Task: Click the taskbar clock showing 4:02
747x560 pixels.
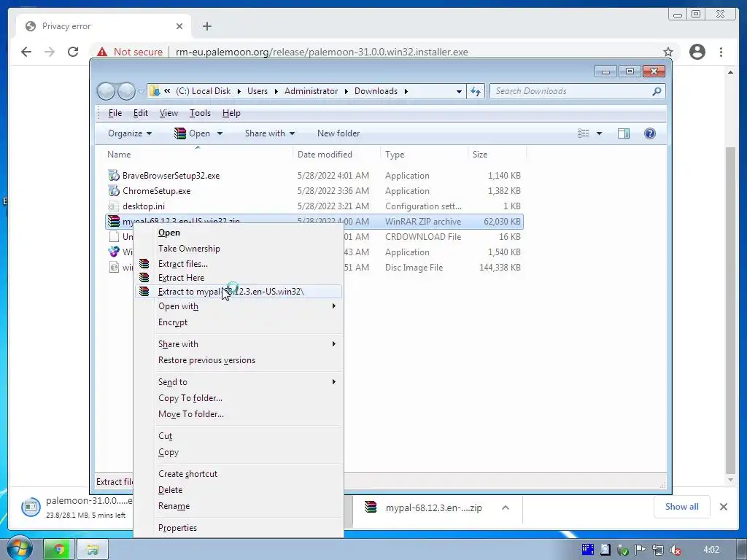Action: click(x=711, y=550)
